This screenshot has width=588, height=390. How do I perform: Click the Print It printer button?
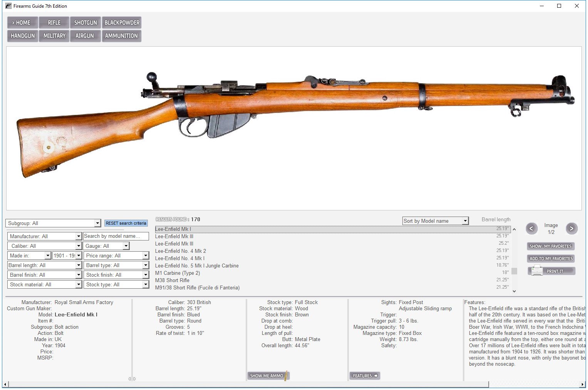[551, 271]
